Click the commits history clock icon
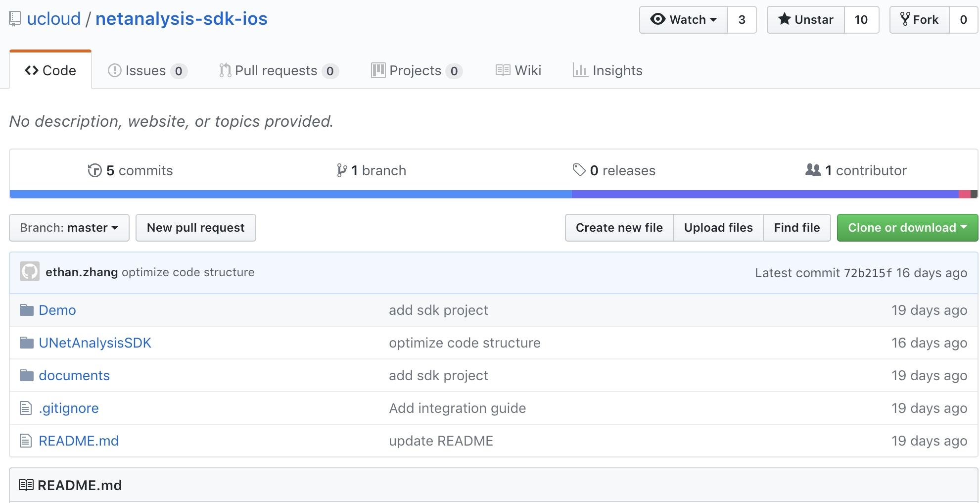 click(94, 171)
